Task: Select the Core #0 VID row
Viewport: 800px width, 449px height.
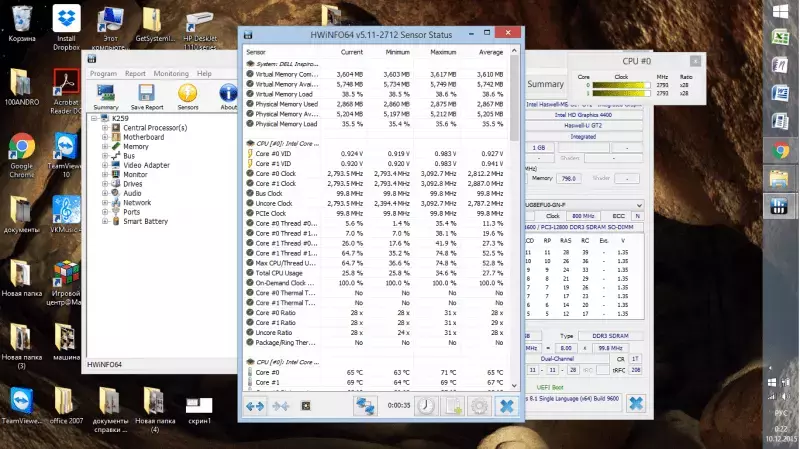Action: (376, 154)
